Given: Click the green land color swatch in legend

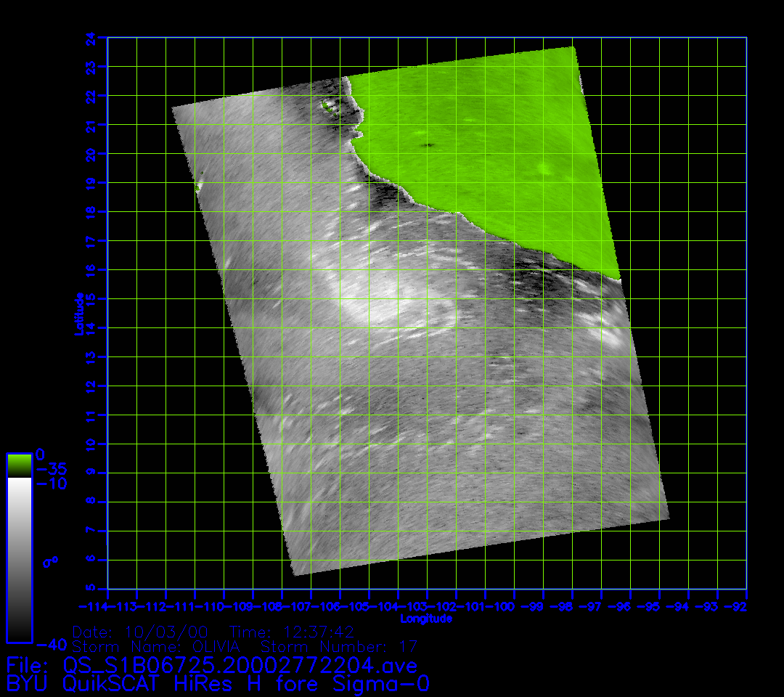Looking at the screenshot, I should point(19,465).
